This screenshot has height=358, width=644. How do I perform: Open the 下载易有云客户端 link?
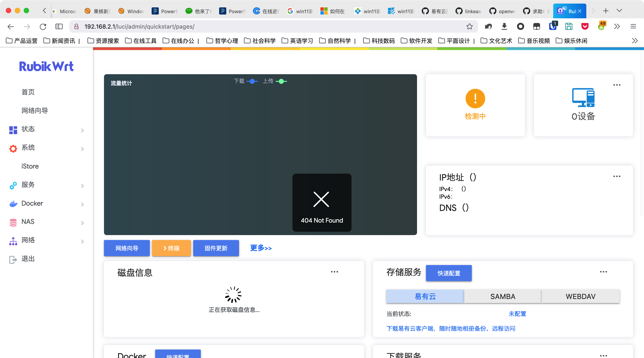point(451,329)
